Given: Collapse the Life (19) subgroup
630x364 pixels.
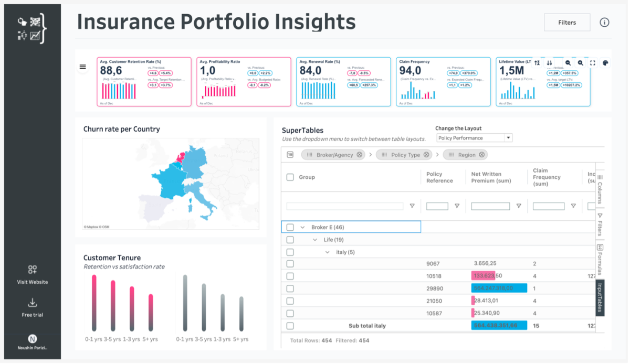Looking at the screenshot, I should click(x=314, y=239).
